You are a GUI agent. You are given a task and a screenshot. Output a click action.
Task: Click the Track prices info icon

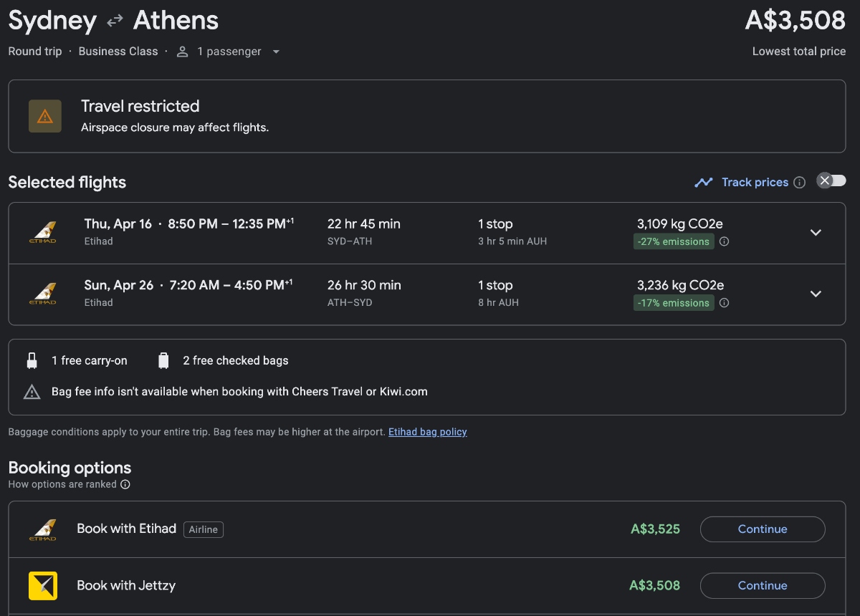point(800,183)
